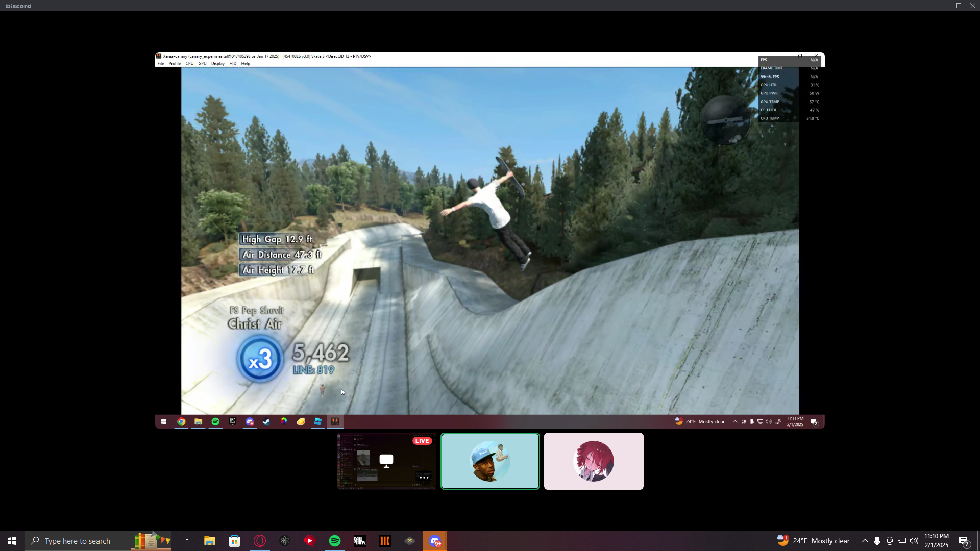Open Task View on the taskbar
This screenshot has height=551, width=980.
coord(184,541)
